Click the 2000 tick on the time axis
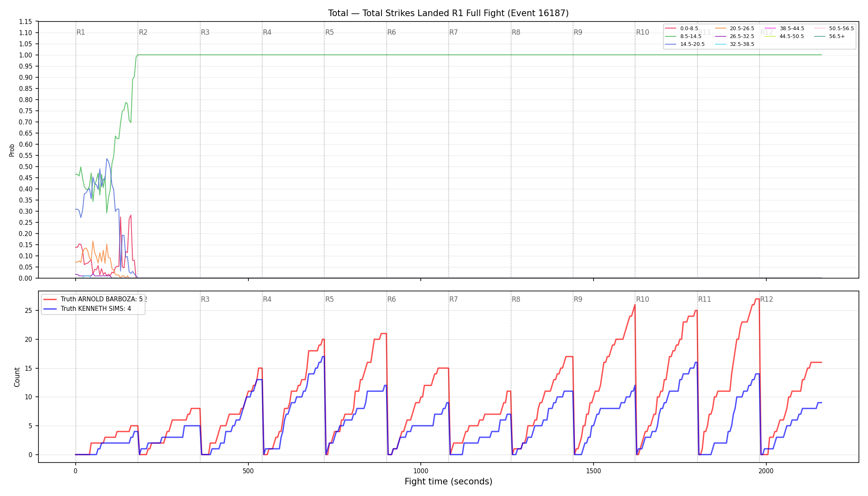This screenshot has height=496, width=868. tap(766, 471)
